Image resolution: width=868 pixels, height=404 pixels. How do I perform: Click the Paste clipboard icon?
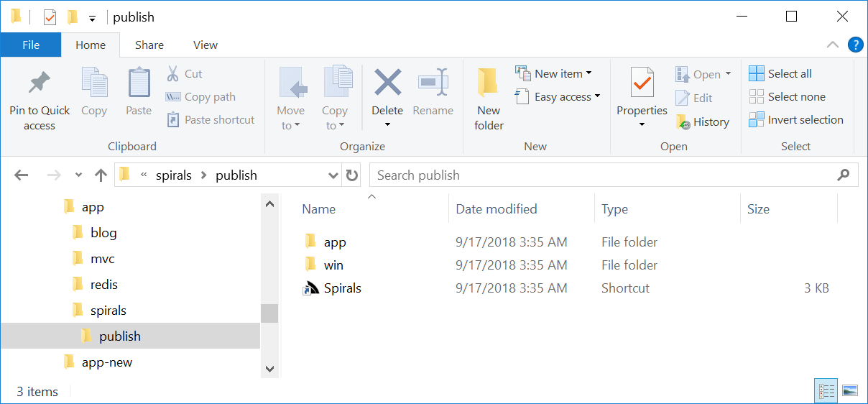pyautogui.click(x=139, y=83)
